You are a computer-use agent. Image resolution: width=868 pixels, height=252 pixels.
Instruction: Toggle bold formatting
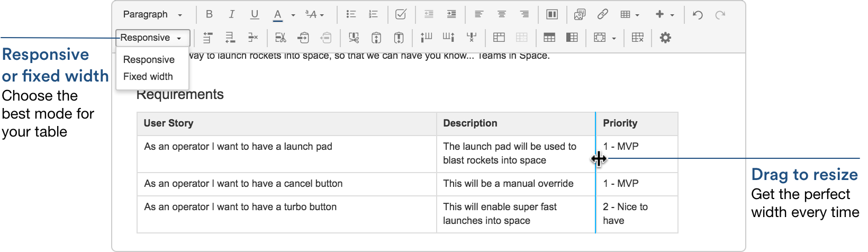(209, 14)
